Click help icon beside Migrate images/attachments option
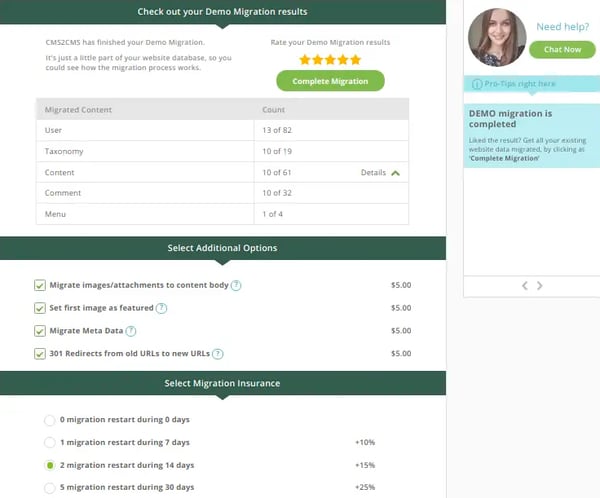This screenshot has height=498, width=600. 236,285
